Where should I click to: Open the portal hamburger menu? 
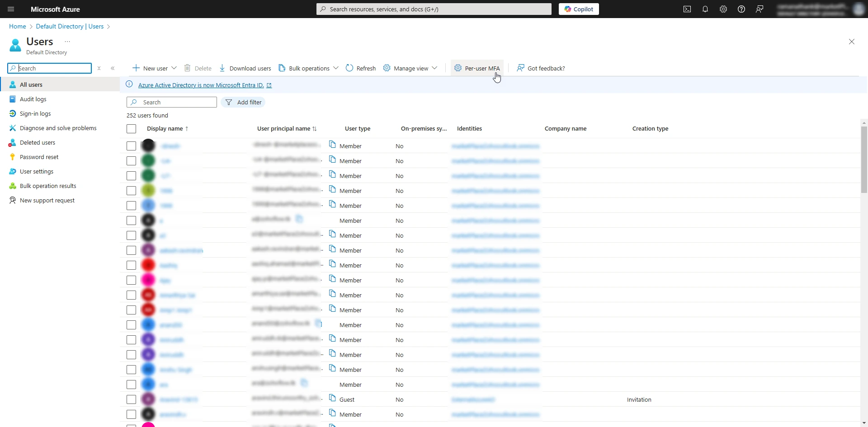point(11,9)
